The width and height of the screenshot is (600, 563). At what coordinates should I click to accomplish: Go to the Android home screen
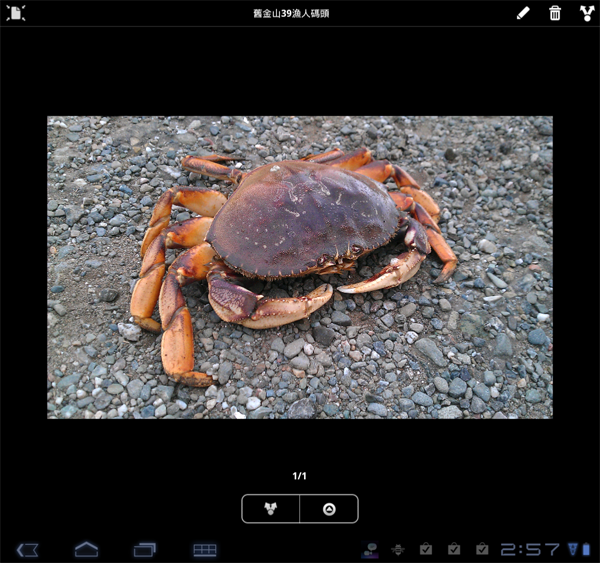click(x=86, y=550)
